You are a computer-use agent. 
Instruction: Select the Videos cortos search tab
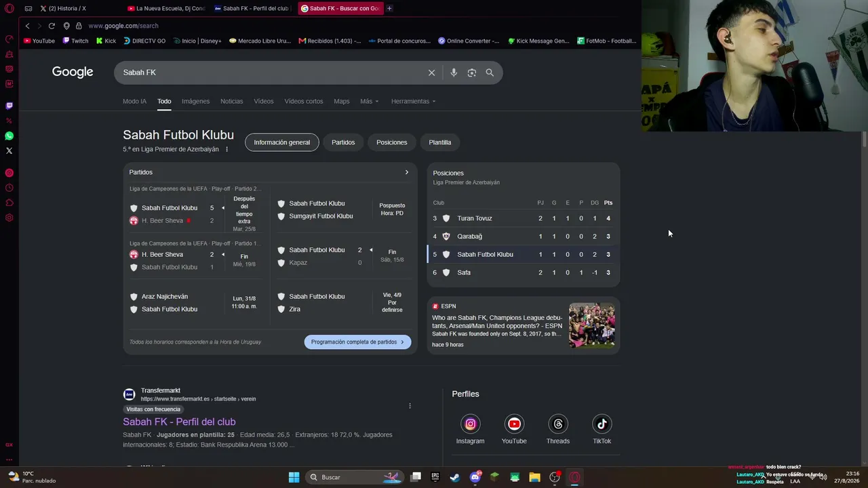pos(304,101)
